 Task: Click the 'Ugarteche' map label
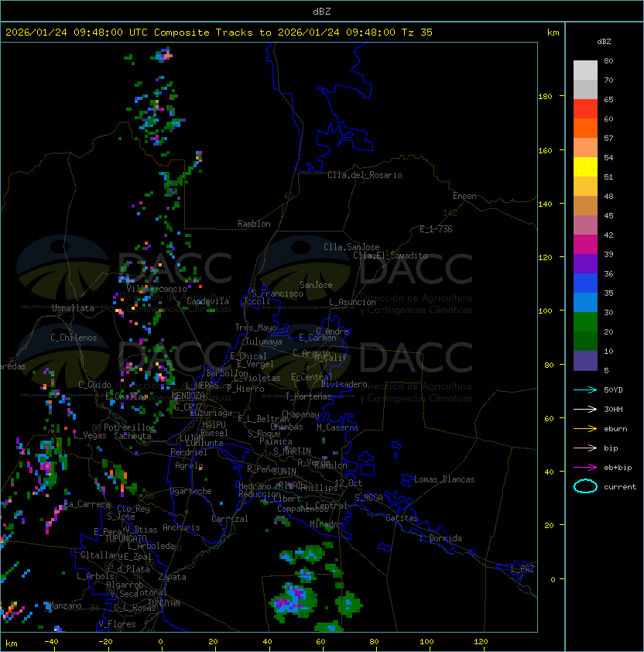(191, 491)
